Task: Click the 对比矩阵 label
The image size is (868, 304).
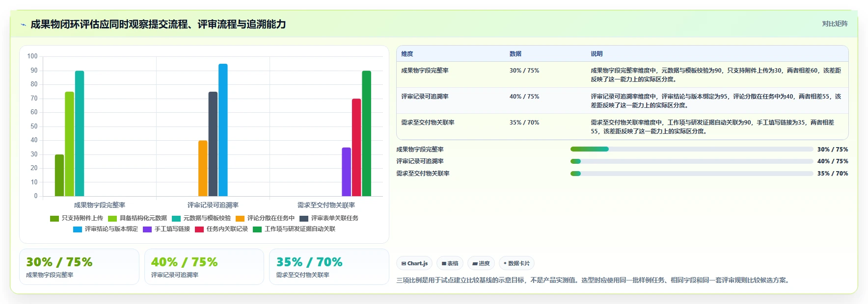Action: pyautogui.click(x=835, y=24)
